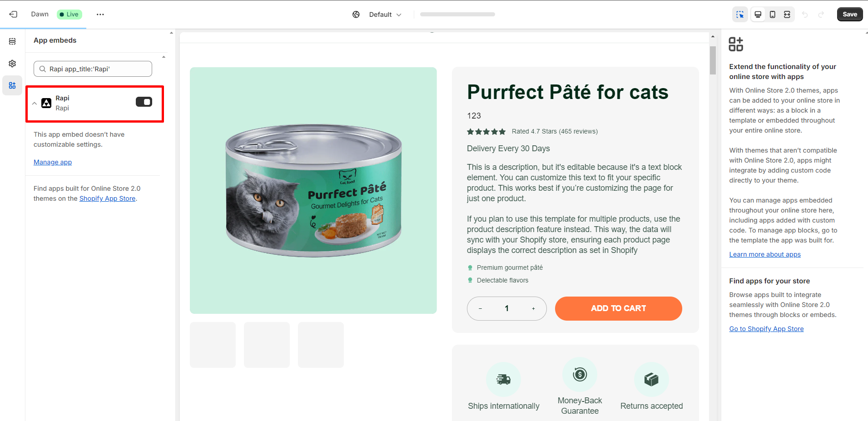Open the Manage app link
The width and height of the screenshot is (868, 421).
[x=53, y=162]
